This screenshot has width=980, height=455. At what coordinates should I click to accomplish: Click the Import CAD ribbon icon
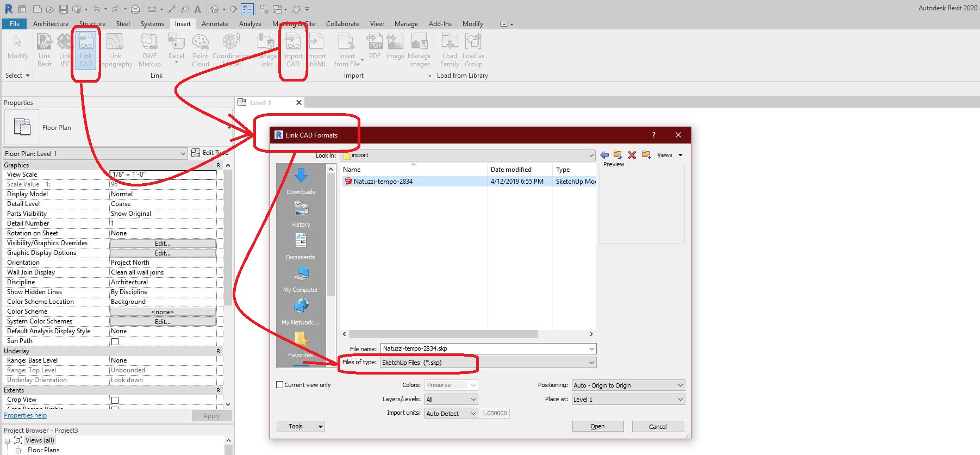tap(293, 50)
